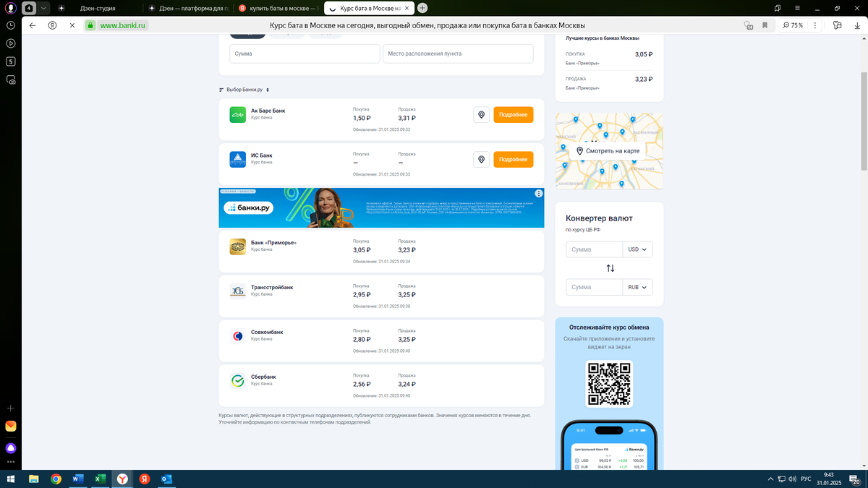Viewport: 868px width, 488px height.
Task: Click the www.banki.ru address text
Action: coord(123,25)
